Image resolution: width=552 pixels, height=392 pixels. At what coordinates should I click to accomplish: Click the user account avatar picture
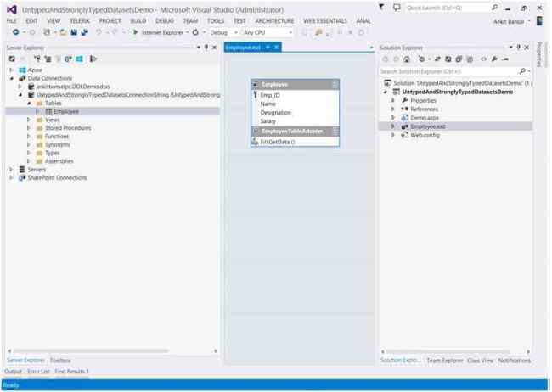(539, 21)
